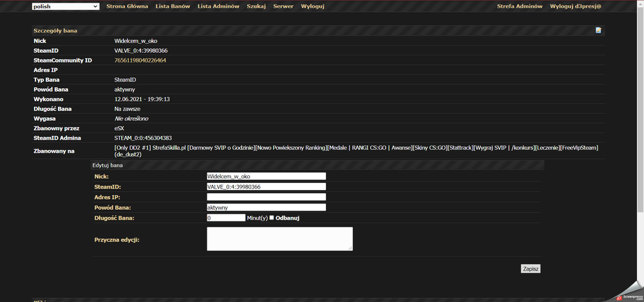644x302 pixels.
Task: Click the Zapisz button
Action: (x=531, y=269)
